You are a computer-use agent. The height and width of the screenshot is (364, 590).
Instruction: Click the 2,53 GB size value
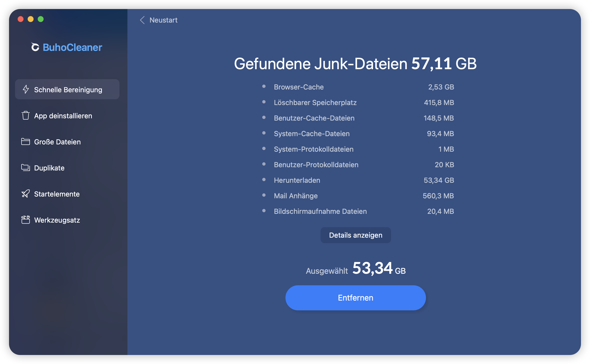[x=441, y=87]
